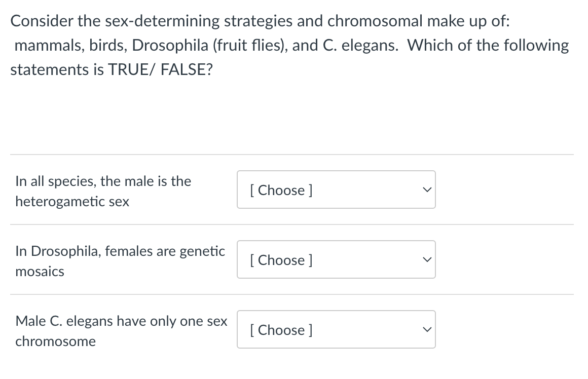Click the chevron arrow beside the Drosophila mosaics statement
The image size is (588, 379).
tap(427, 260)
